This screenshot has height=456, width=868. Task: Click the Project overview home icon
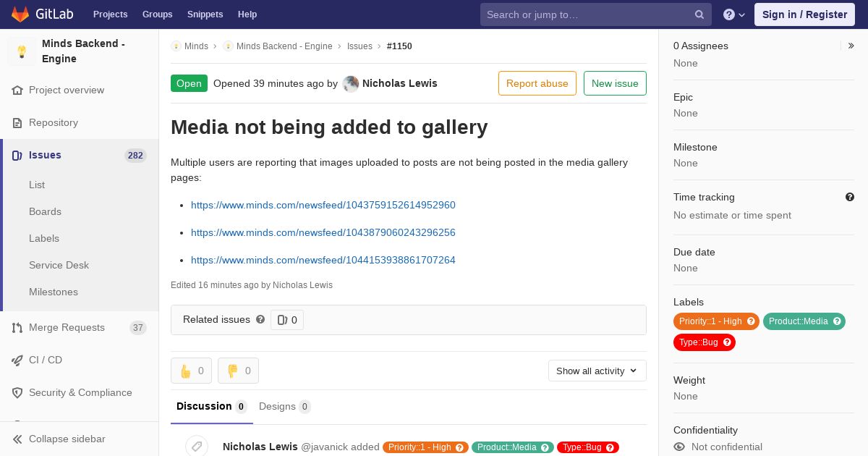click(x=17, y=90)
